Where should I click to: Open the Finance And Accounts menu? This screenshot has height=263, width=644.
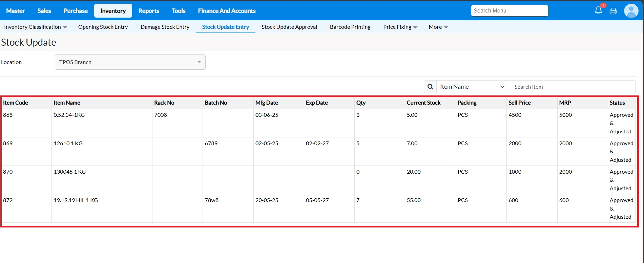click(227, 11)
